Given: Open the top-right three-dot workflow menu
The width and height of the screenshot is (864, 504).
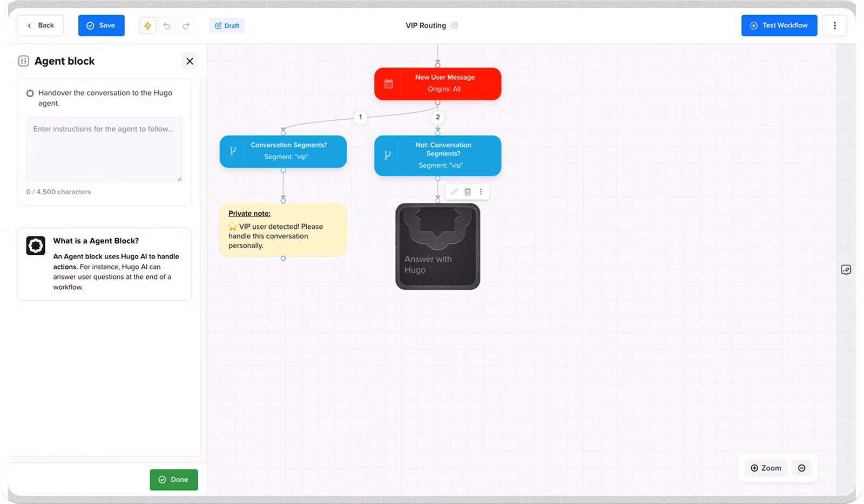Looking at the screenshot, I should pyautogui.click(x=834, y=25).
